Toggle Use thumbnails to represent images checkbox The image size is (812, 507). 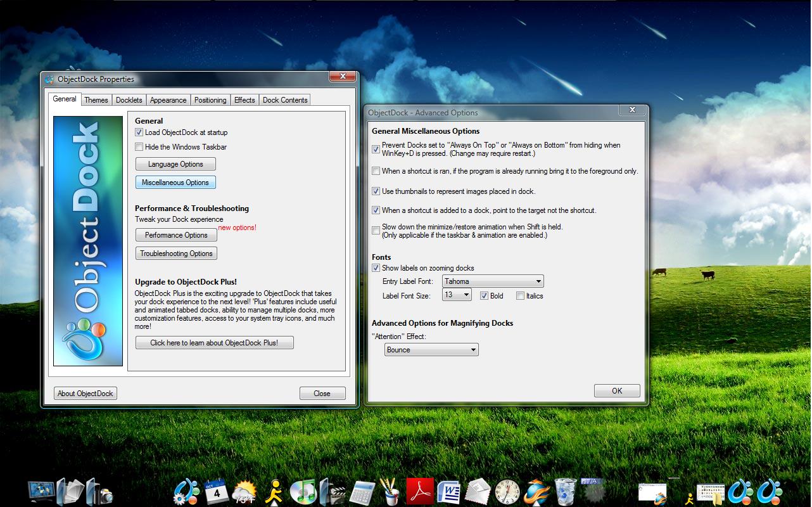pos(376,191)
